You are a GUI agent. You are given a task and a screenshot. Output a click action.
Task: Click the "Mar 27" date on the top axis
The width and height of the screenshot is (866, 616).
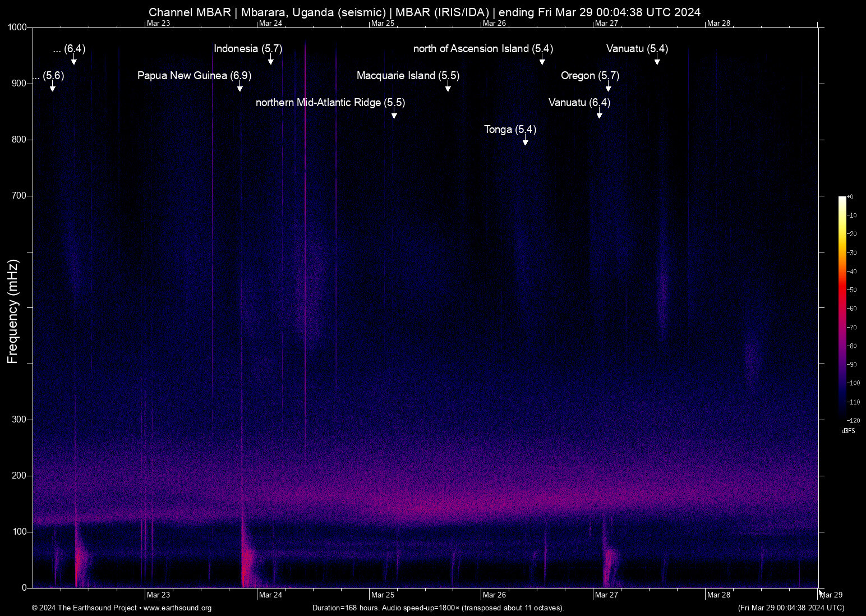pos(607,24)
